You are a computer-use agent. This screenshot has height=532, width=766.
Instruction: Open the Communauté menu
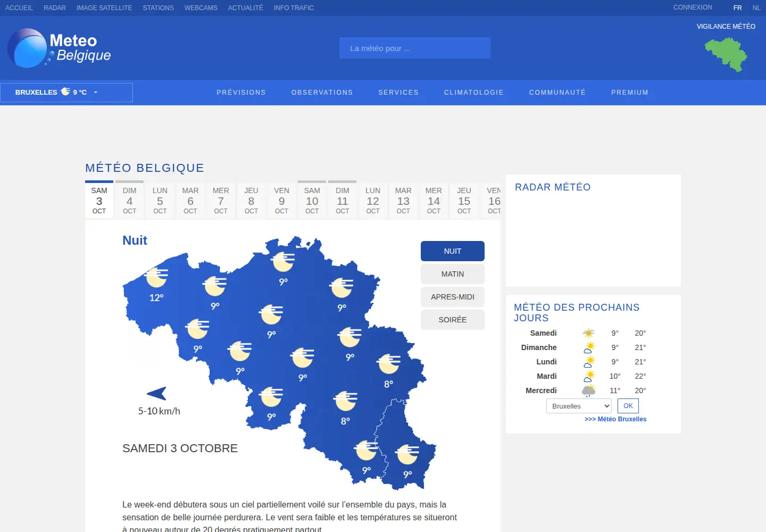pyautogui.click(x=557, y=93)
